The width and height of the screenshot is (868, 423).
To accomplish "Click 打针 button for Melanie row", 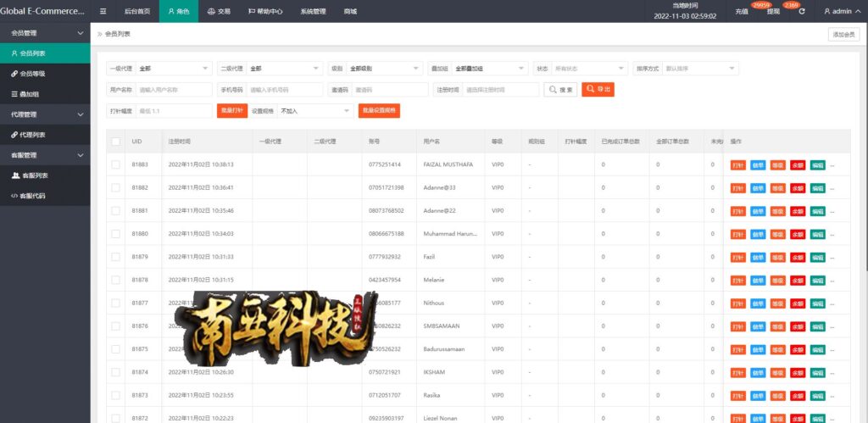I will point(738,280).
